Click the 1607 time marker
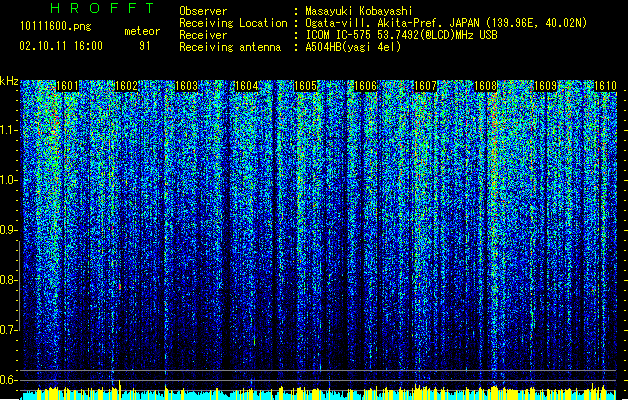The width and height of the screenshot is (629, 400). click(x=425, y=86)
